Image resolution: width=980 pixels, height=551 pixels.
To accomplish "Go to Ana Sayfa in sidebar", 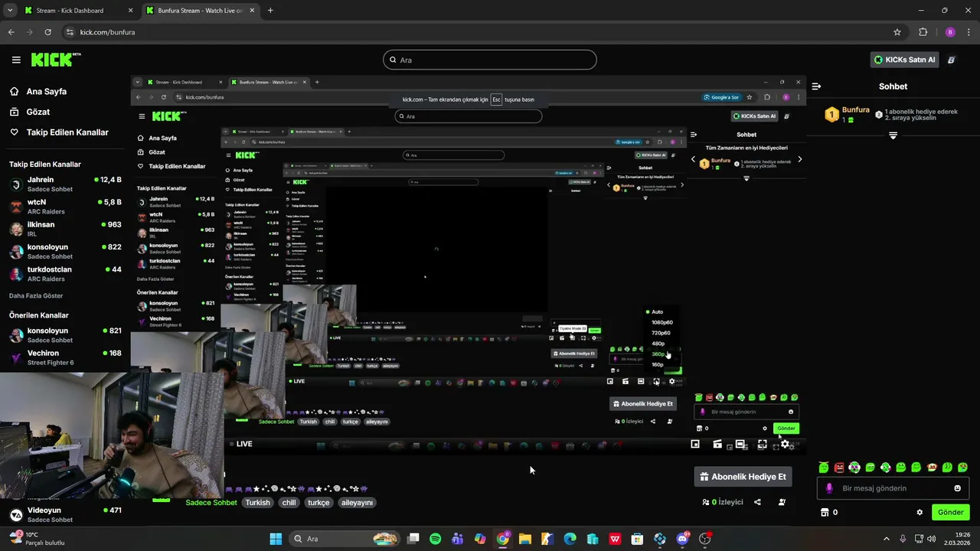I will tap(47, 91).
